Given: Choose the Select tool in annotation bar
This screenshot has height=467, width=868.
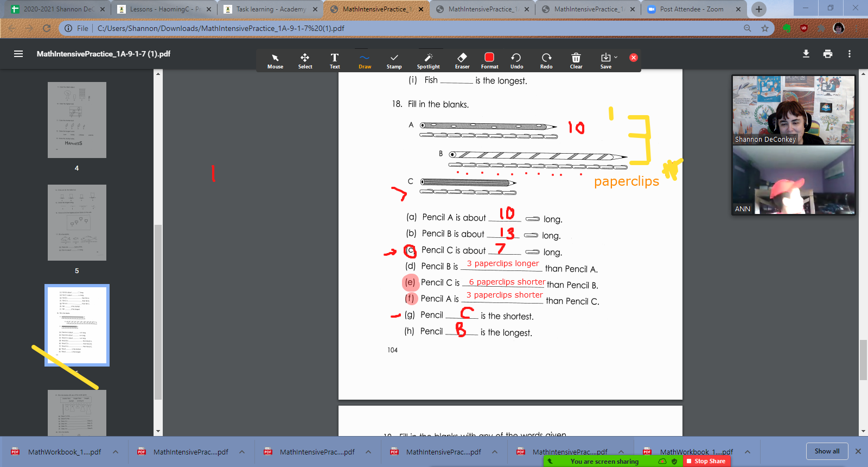Looking at the screenshot, I should coord(305,61).
